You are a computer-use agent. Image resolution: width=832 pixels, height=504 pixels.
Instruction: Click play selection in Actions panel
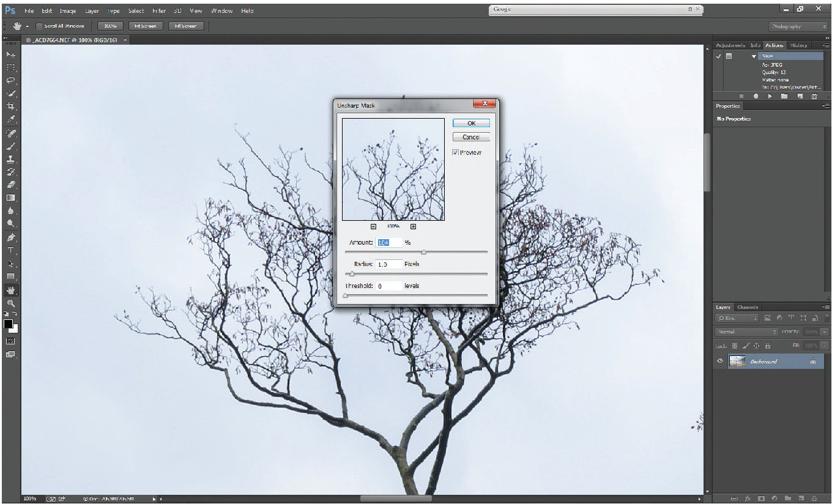coord(770,96)
